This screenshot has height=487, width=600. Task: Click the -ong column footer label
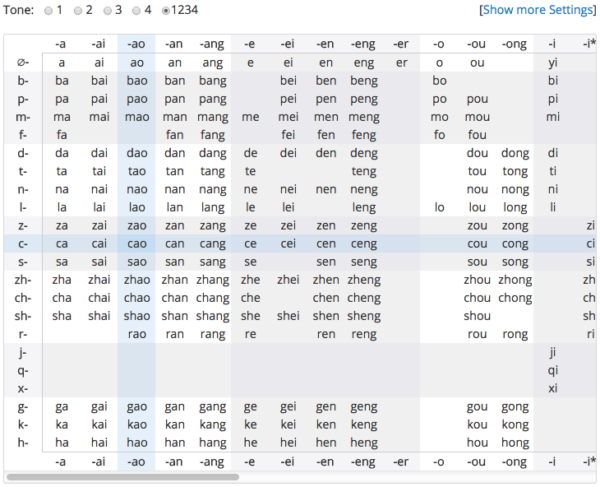(x=515, y=461)
